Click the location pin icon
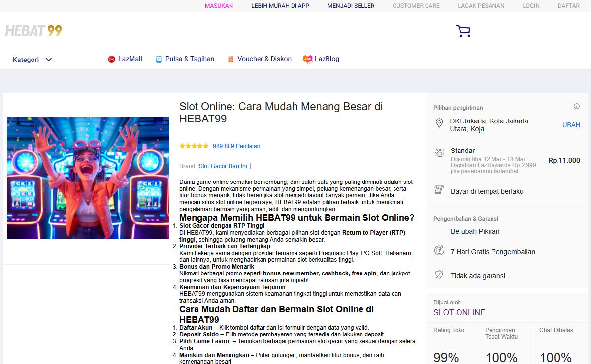This screenshot has height=364, width=591. [439, 123]
